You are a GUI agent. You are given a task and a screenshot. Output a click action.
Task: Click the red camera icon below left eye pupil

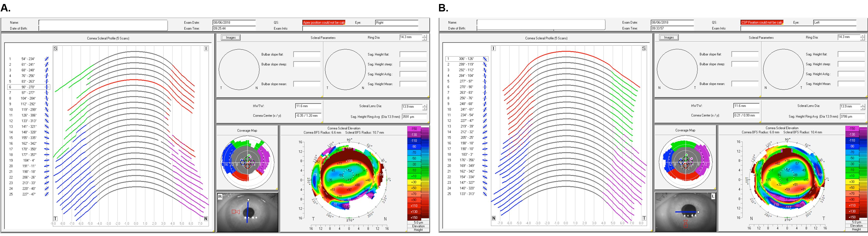click(x=685, y=223)
